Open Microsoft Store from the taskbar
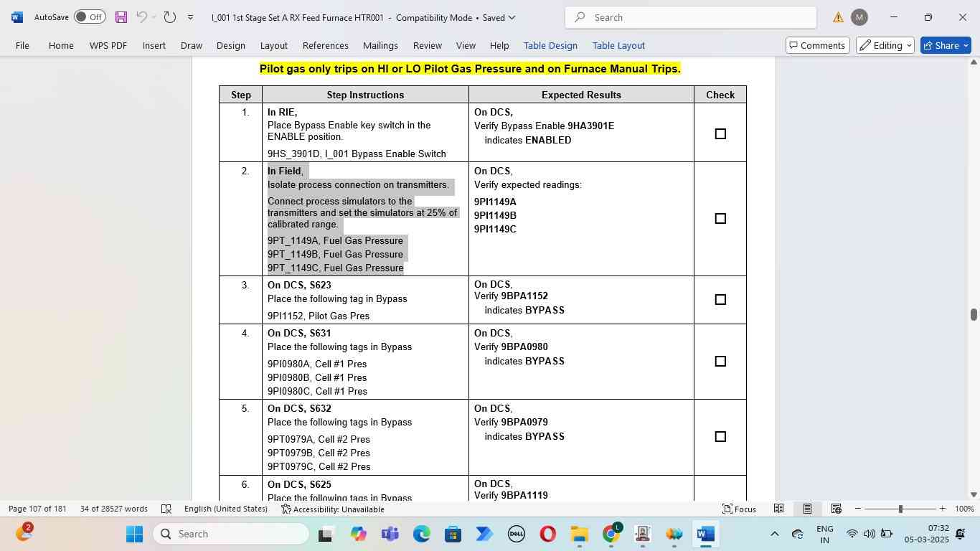 pyautogui.click(x=453, y=534)
